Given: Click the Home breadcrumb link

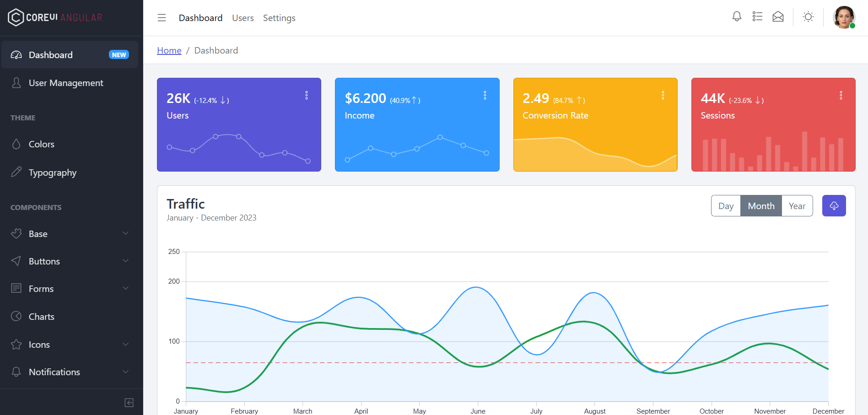Looking at the screenshot, I should 169,50.
